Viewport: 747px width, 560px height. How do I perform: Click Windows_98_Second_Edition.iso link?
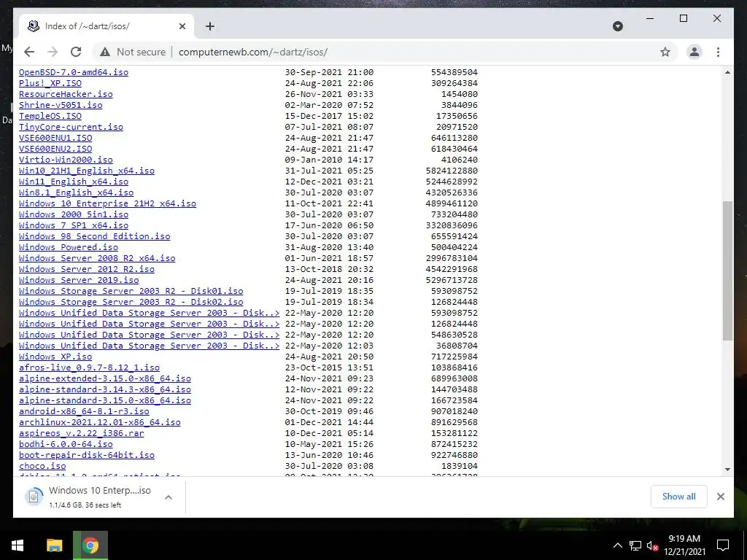pos(94,237)
